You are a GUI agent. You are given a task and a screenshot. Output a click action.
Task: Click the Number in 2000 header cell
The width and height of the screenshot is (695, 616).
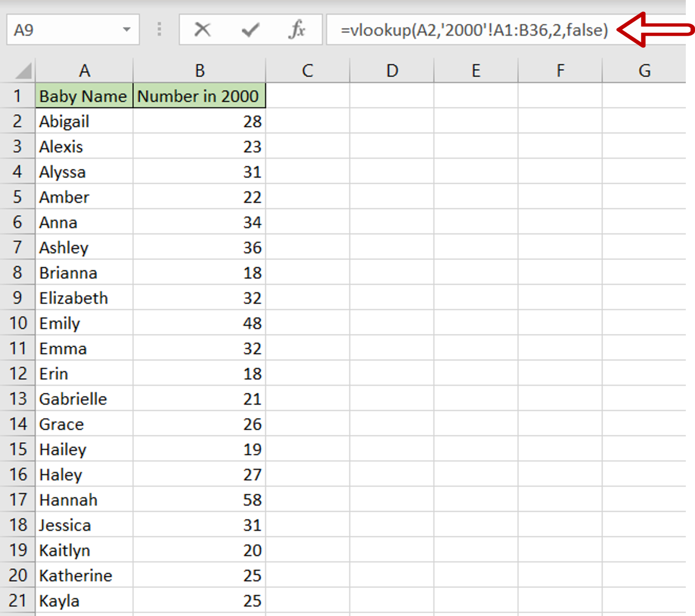(x=199, y=96)
